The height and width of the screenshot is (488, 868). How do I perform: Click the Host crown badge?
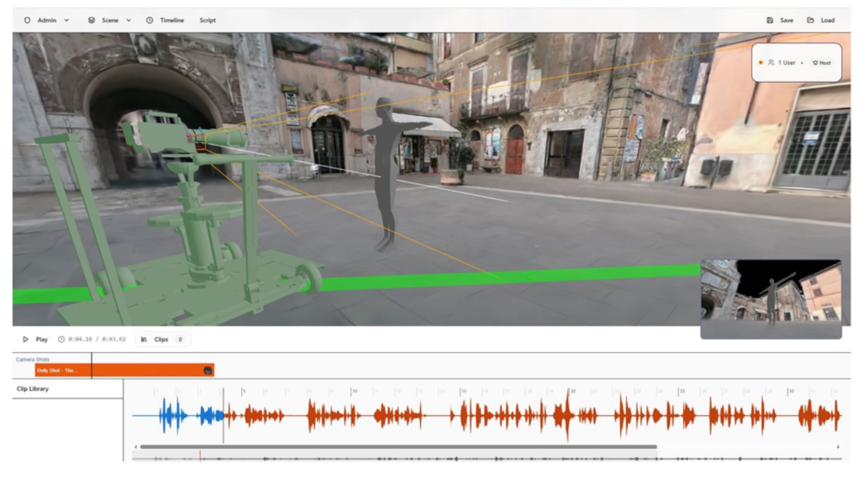tap(822, 63)
